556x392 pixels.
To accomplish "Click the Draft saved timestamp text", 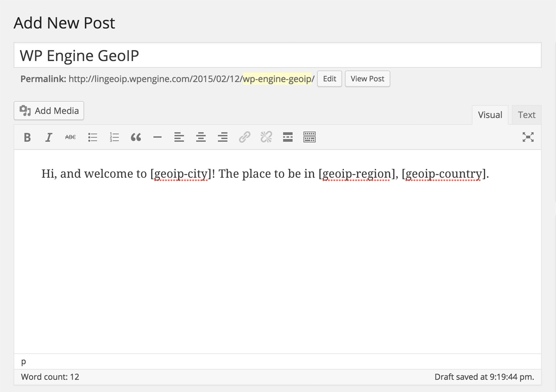I will coord(484,377).
